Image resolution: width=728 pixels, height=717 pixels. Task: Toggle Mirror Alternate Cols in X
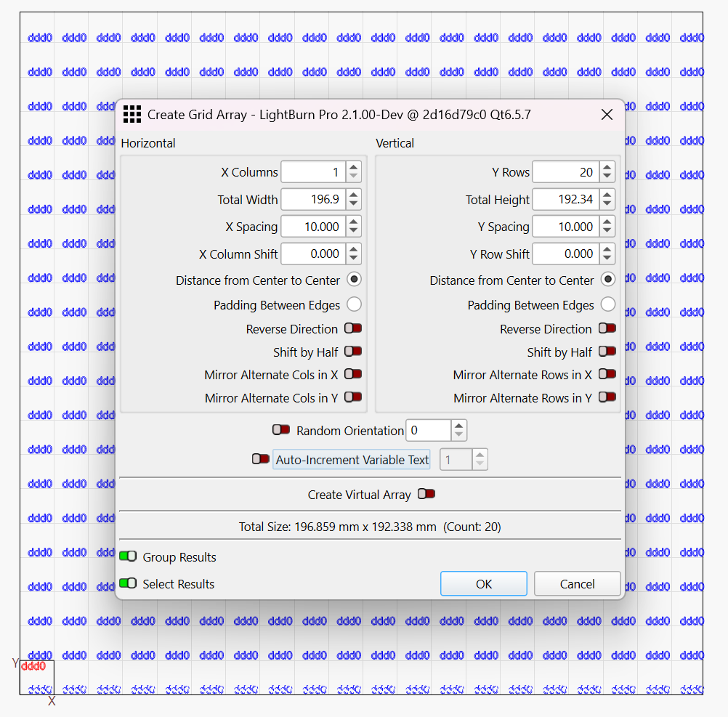tap(353, 374)
